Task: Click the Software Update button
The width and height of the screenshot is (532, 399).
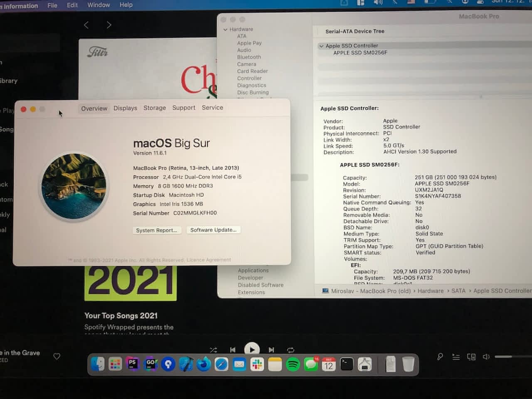Action: 213,230
